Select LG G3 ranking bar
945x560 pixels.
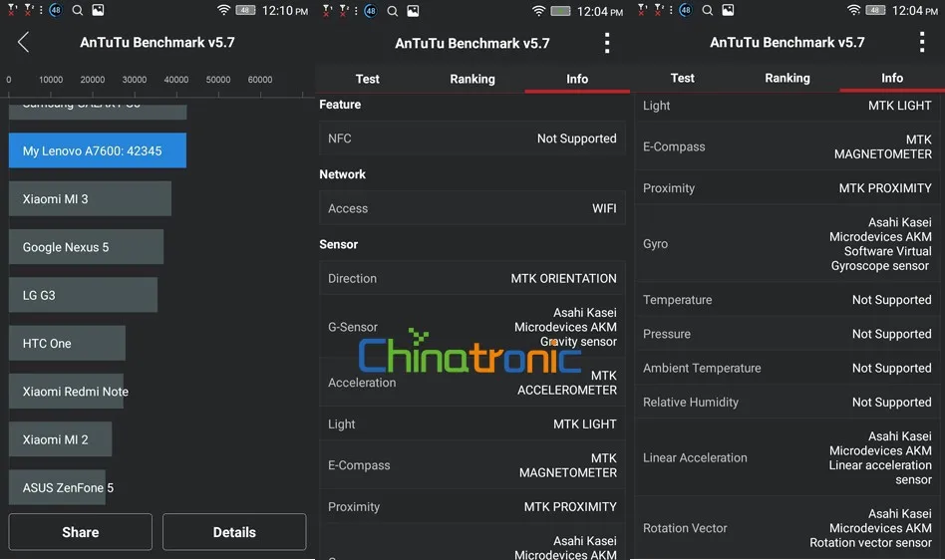[83, 295]
